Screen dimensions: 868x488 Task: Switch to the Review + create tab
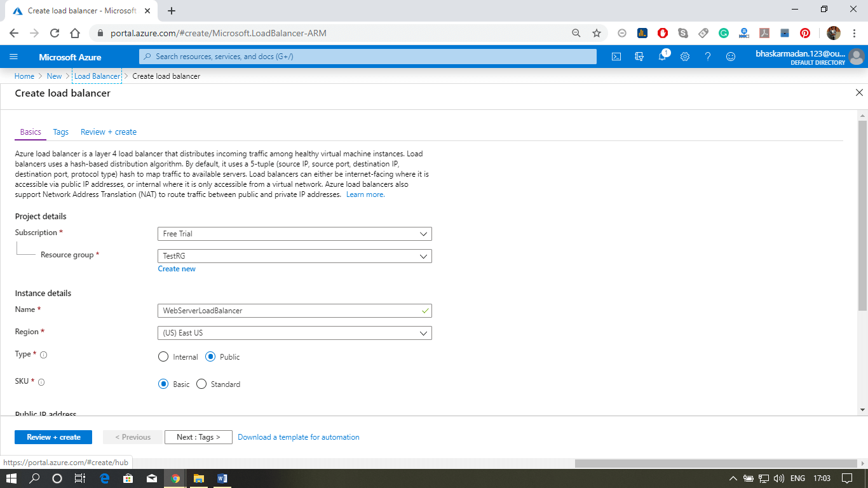109,132
